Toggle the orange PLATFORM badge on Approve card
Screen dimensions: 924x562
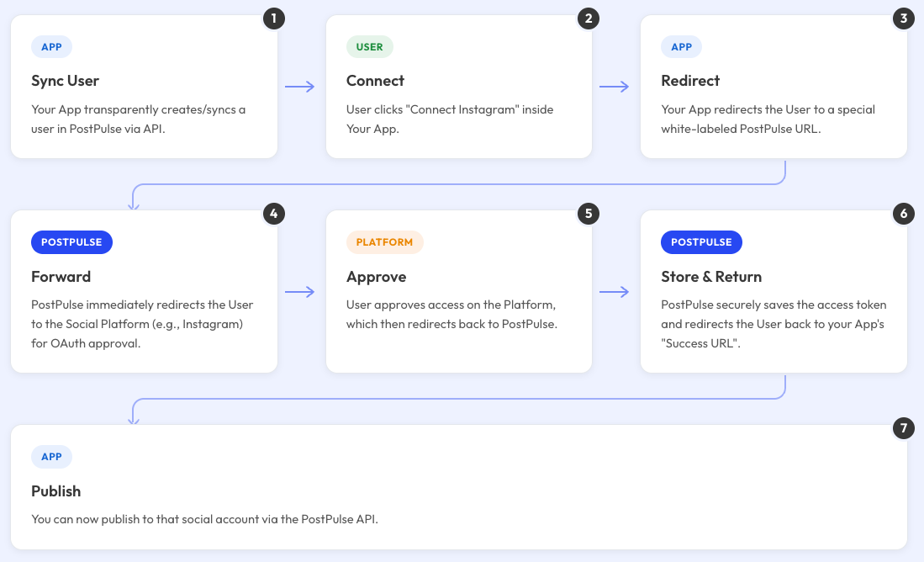(385, 241)
